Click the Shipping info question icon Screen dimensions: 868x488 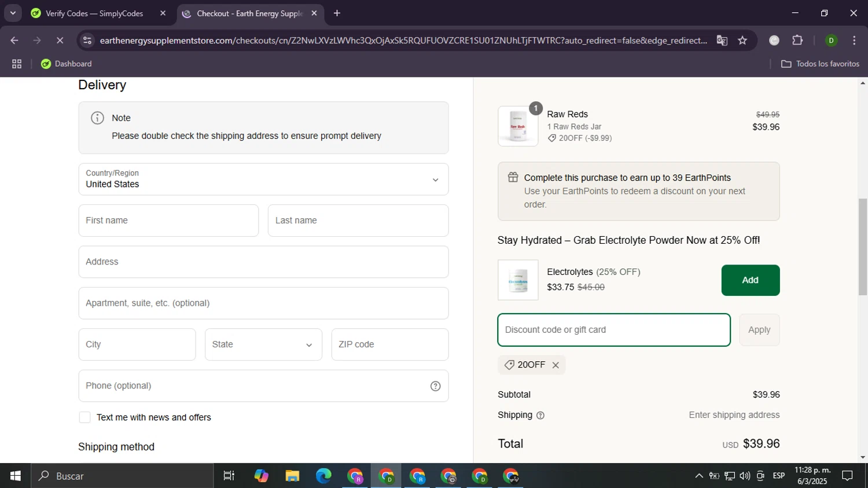click(540, 416)
